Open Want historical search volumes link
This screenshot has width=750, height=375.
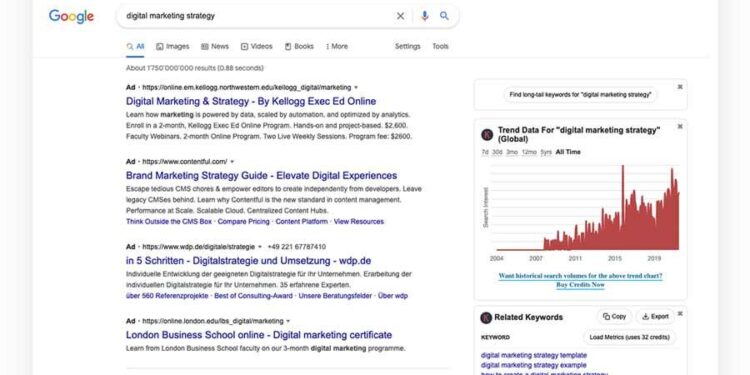pyautogui.click(x=580, y=276)
